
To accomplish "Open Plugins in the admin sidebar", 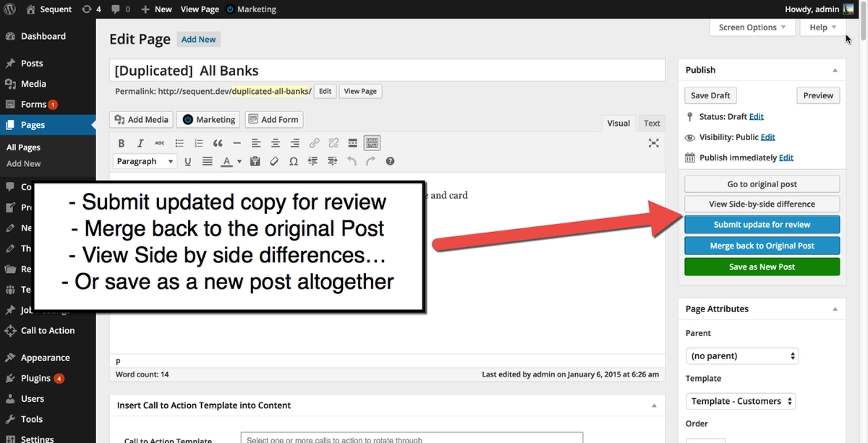I will click(x=35, y=378).
